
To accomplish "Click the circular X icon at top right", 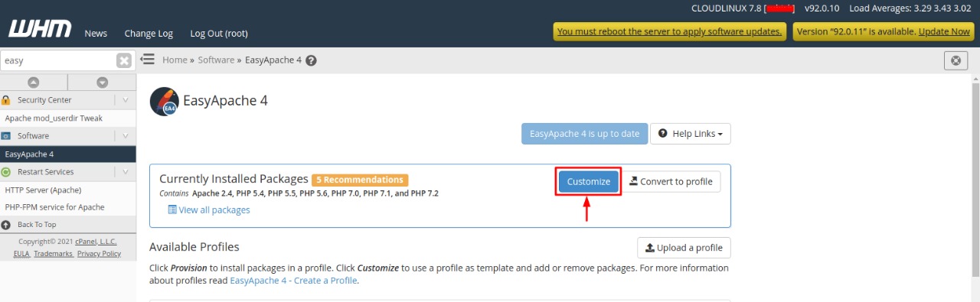I will point(955,60).
